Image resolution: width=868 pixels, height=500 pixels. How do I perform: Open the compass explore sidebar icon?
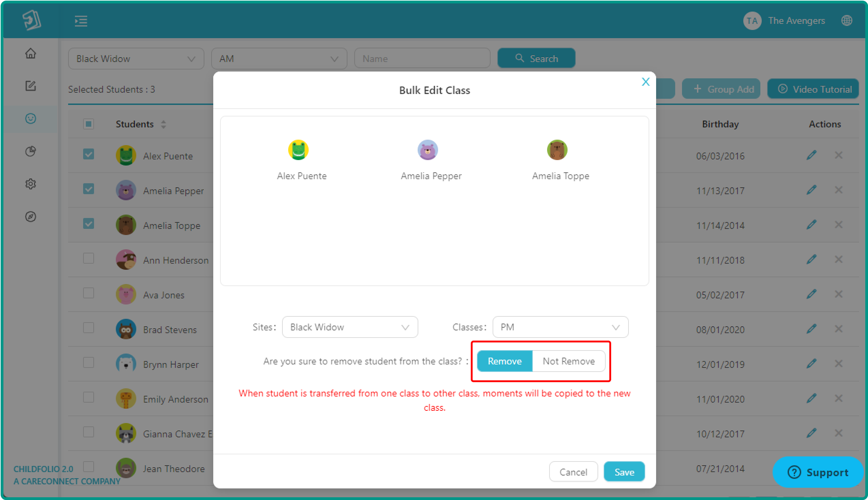tap(31, 216)
